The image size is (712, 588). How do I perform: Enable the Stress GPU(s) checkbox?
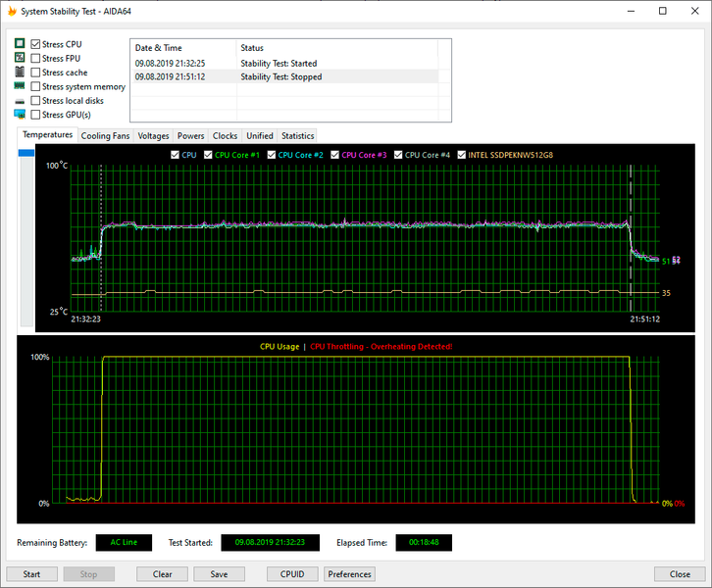[x=35, y=115]
